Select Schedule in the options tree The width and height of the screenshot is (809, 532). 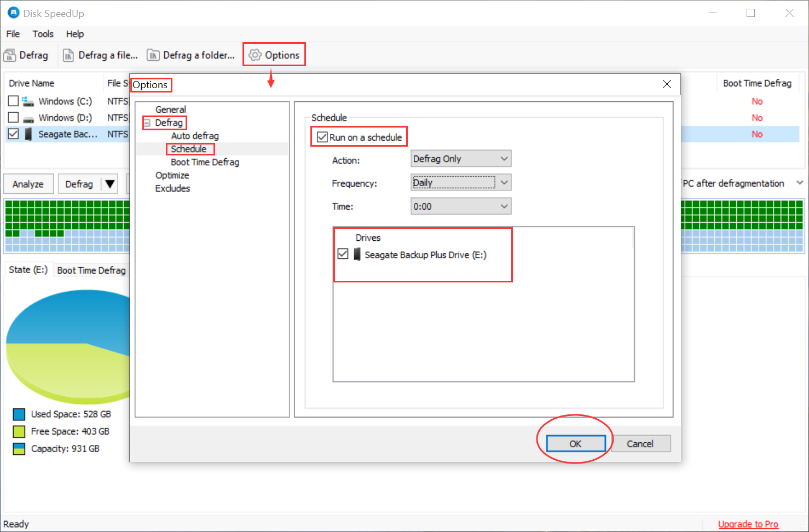(x=189, y=148)
